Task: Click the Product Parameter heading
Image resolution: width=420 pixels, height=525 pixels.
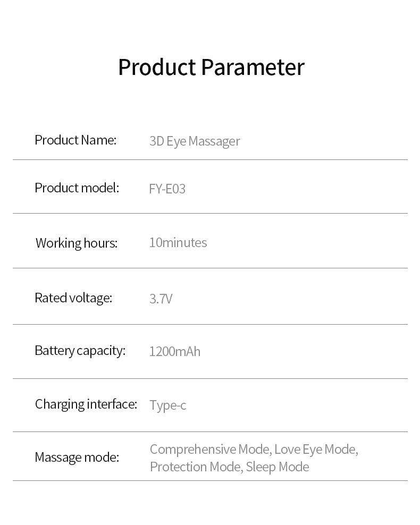Action: [x=211, y=67]
